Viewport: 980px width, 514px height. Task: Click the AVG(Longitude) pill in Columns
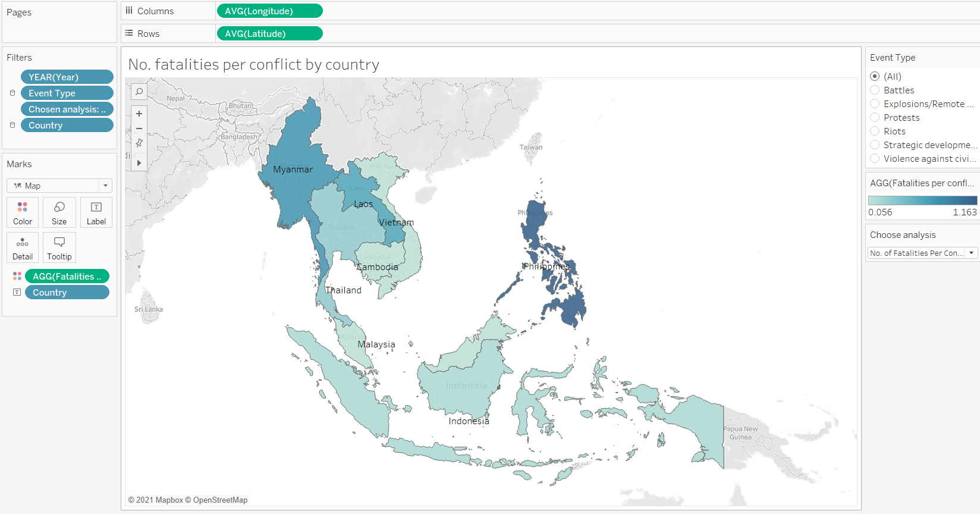[x=269, y=11]
